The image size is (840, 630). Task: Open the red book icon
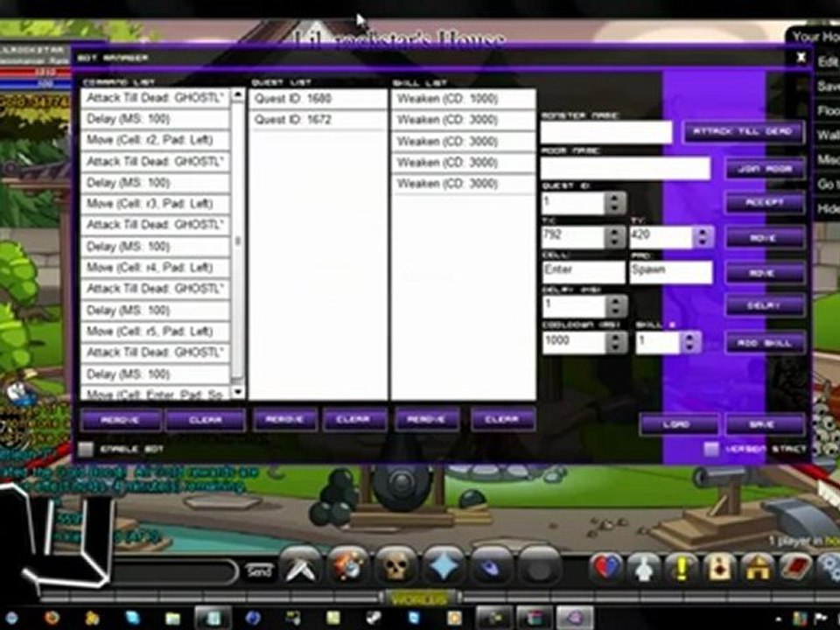tap(794, 568)
